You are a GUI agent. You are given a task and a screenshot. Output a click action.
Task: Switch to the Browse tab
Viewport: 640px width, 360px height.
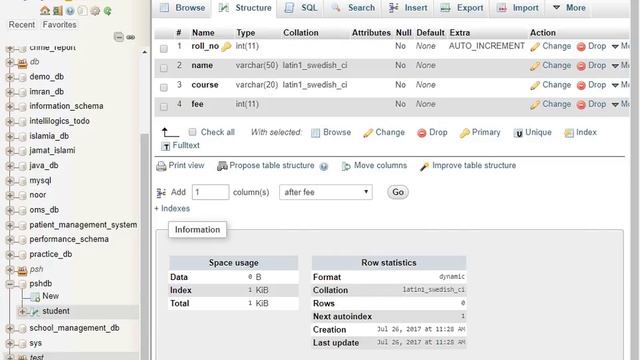182,8
